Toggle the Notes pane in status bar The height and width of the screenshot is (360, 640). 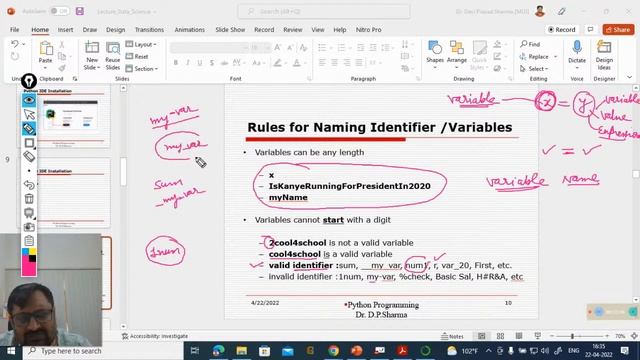point(452,336)
